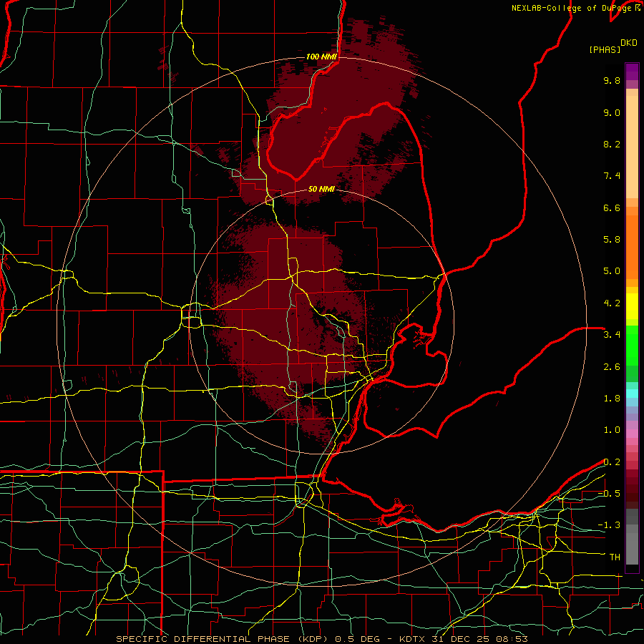The image size is (644, 644).
Task: Click the 4.2 value on the color scale
Action: (x=612, y=303)
